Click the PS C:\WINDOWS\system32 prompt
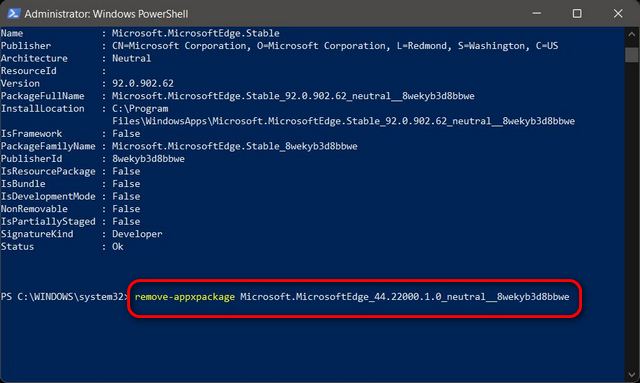The image size is (640, 383). pos(64,297)
